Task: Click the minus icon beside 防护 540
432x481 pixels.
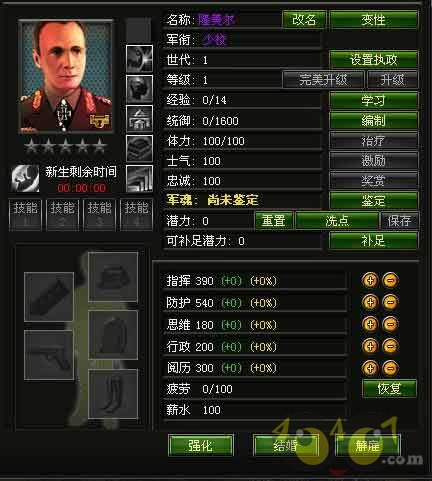Action: pos(390,302)
